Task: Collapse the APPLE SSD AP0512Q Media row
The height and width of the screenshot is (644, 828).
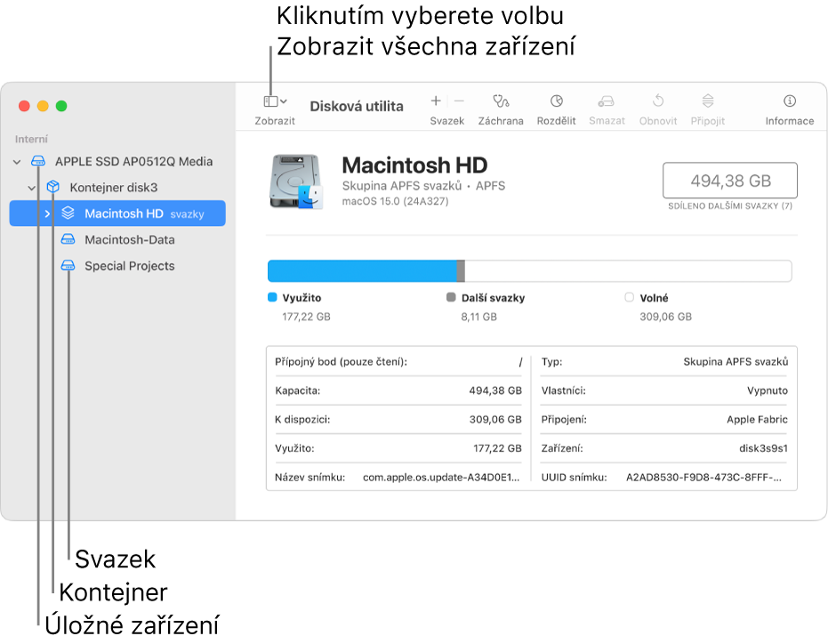Action: tap(17, 162)
